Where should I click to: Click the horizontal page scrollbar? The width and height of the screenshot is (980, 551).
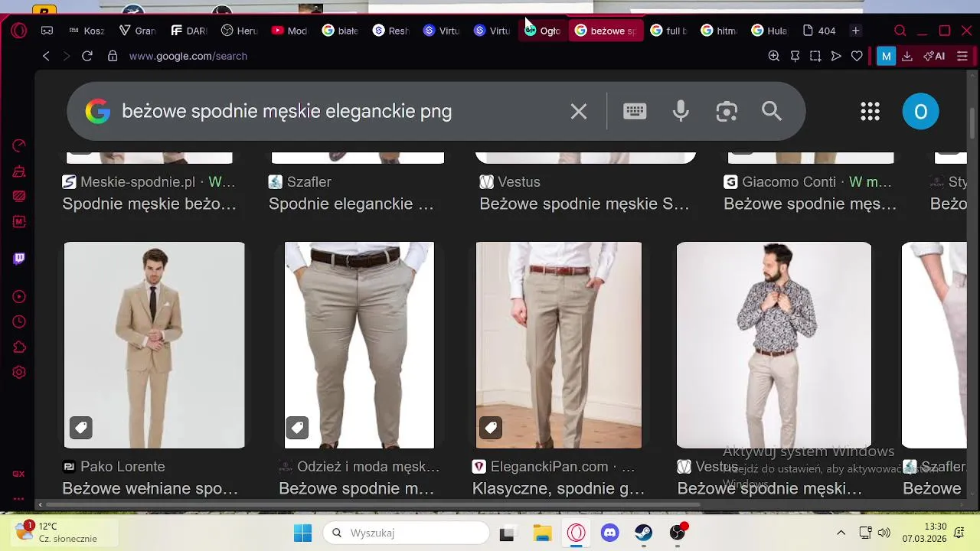tap(373, 505)
